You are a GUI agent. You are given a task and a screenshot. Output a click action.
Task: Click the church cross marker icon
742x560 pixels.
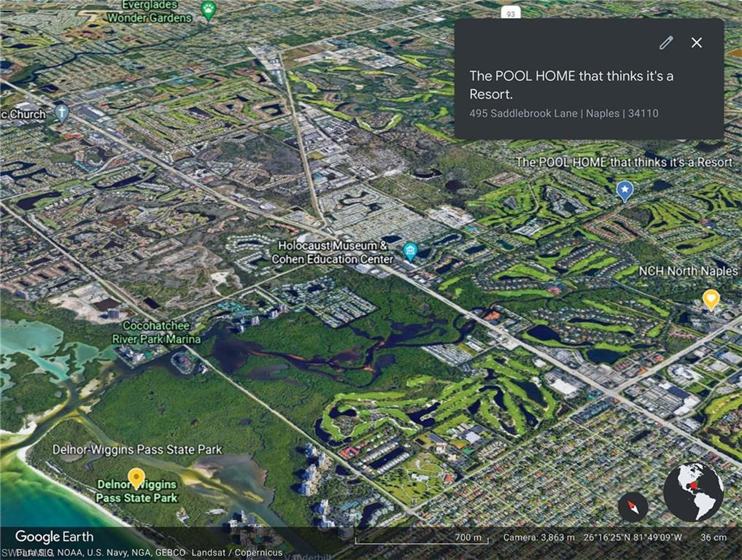click(62, 113)
